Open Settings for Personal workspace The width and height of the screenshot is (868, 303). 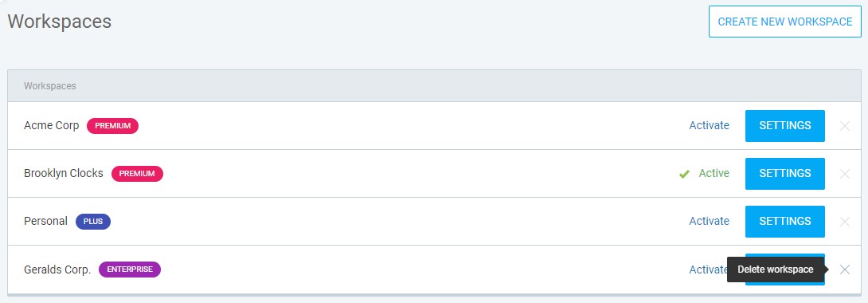[x=785, y=221]
